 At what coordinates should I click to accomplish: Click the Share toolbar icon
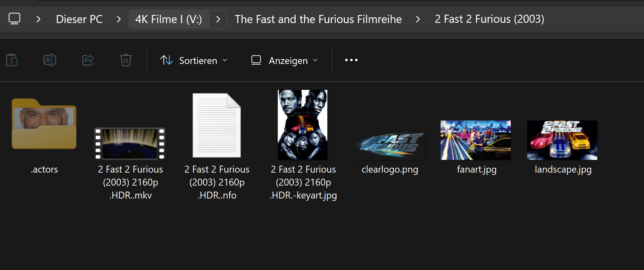click(88, 60)
